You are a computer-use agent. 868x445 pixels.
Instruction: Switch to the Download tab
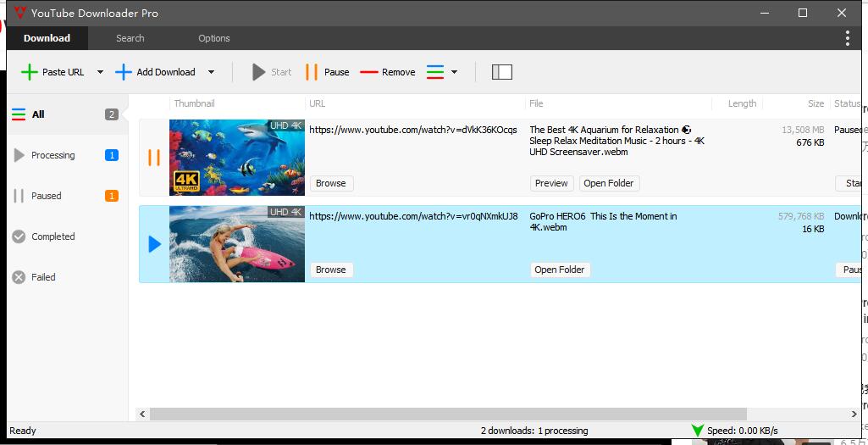click(47, 38)
